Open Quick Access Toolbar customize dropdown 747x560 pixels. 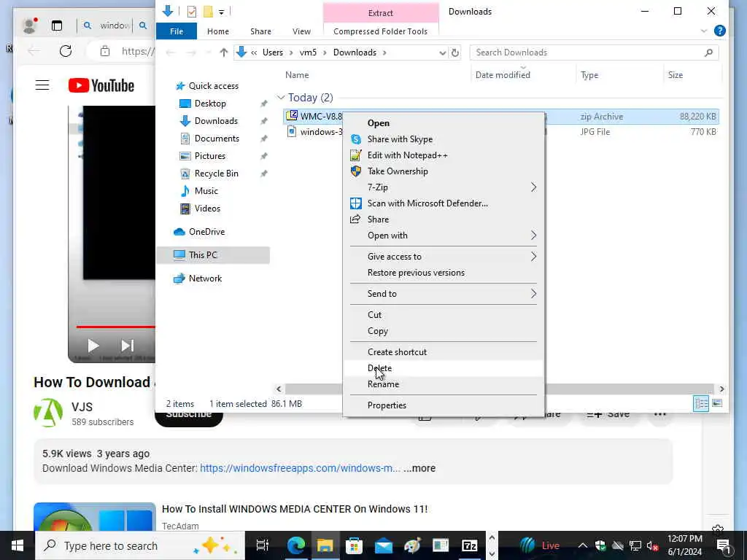222,12
